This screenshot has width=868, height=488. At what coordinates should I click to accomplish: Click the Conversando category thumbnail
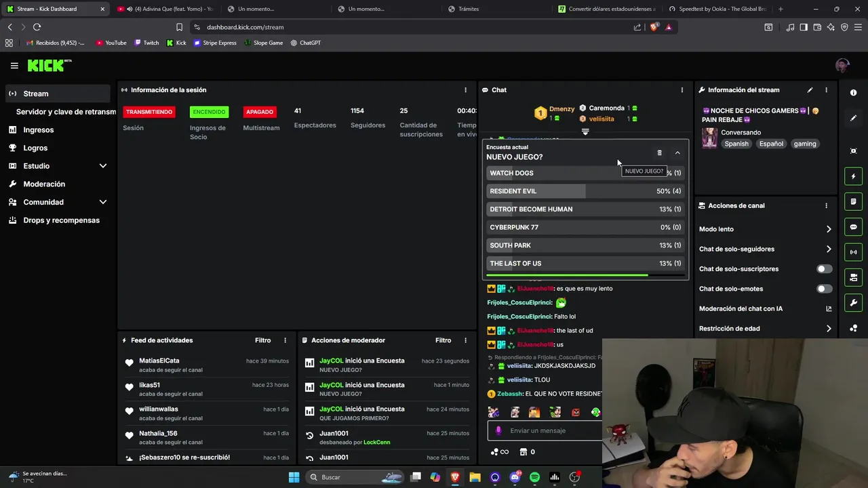point(709,138)
